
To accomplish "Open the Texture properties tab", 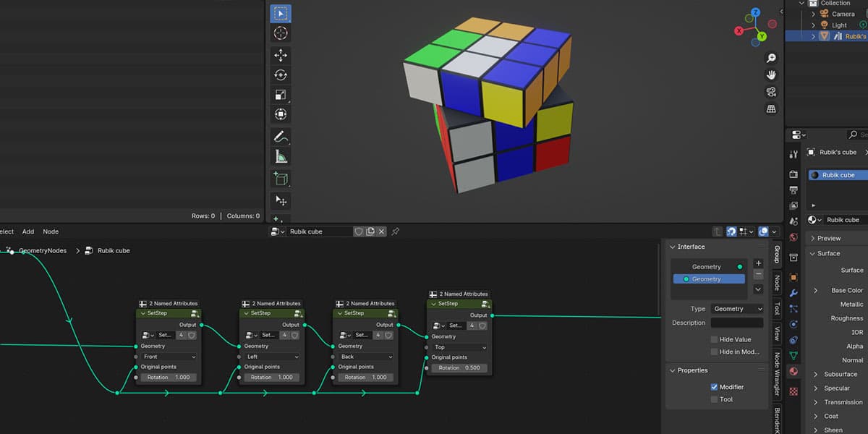I will tap(793, 391).
